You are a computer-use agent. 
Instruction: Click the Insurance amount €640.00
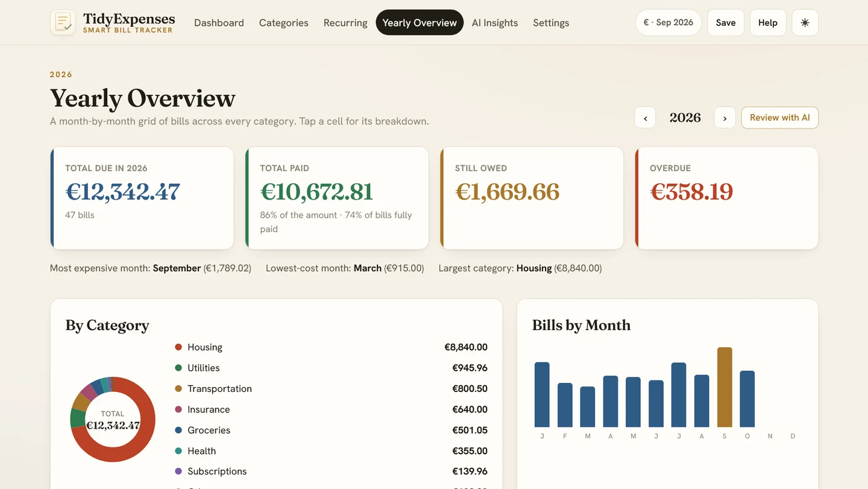[470, 409]
